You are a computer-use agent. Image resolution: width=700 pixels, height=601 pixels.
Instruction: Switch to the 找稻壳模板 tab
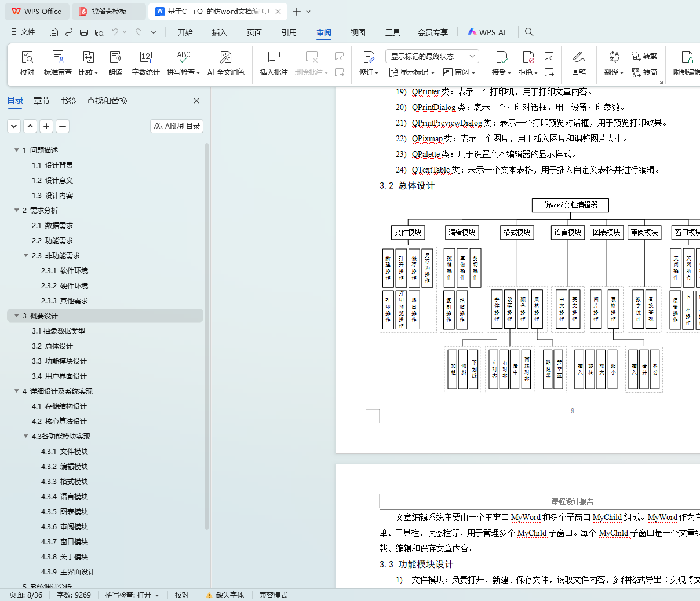point(110,12)
